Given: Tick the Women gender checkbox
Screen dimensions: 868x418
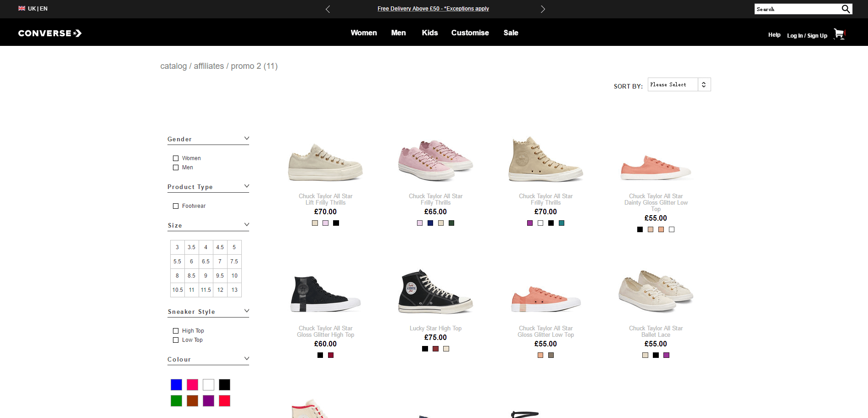Looking at the screenshot, I should [x=176, y=158].
